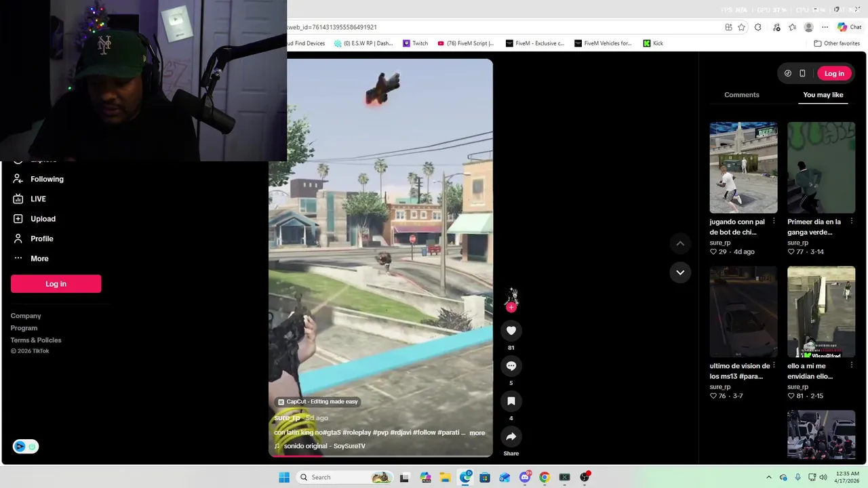Open 'FiveM Vehicles for...' bookmark
Image resolution: width=868 pixels, height=488 pixels.
(603, 43)
